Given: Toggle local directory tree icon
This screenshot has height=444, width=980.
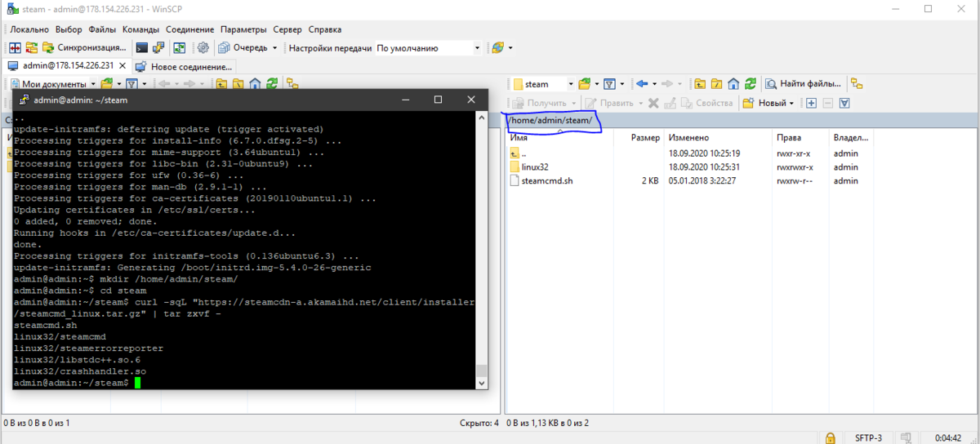Looking at the screenshot, I should pos(292,83).
